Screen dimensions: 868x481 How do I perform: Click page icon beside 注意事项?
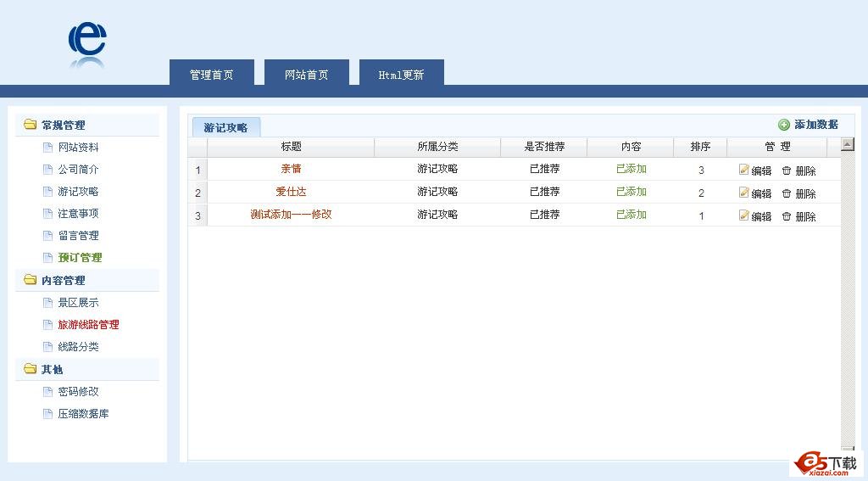coord(47,213)
